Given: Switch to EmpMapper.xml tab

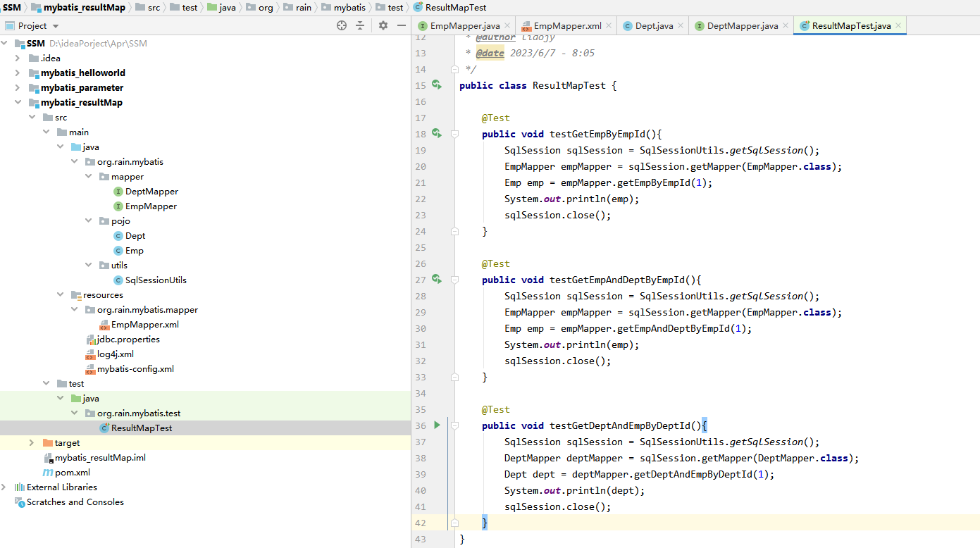Looking at the screenshot, I should coord(567,25).
